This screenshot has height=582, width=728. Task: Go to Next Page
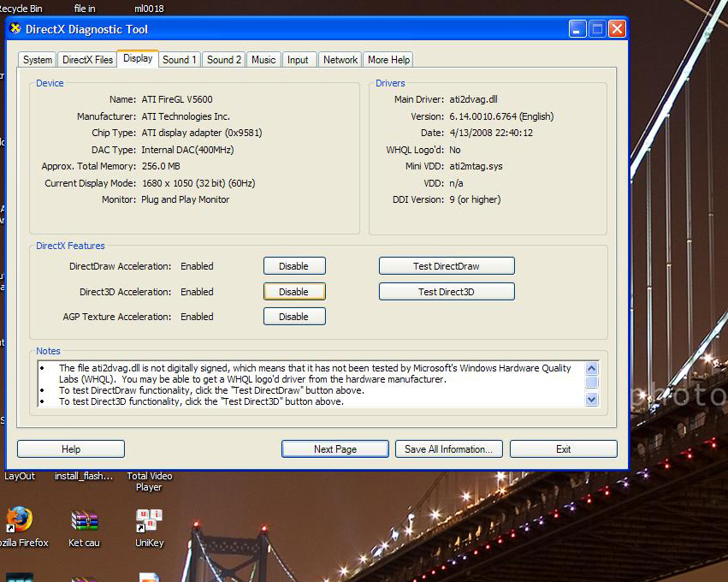click(335, 449)
